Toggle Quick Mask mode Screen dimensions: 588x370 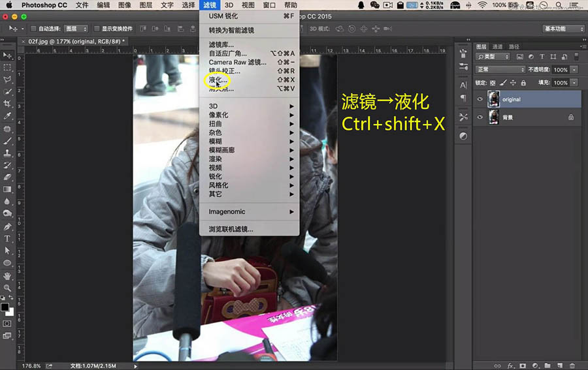coord(7,324)
